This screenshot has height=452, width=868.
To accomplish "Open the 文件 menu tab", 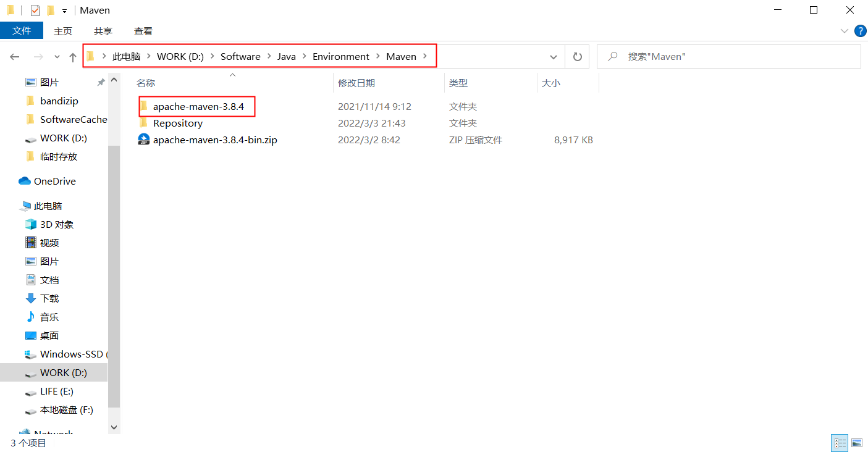I will click(x=22, y=31).
